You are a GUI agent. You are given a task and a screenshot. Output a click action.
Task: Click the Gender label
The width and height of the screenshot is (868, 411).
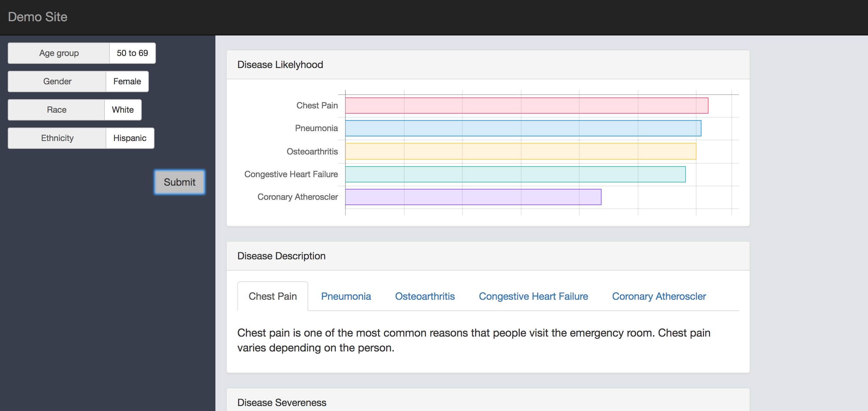click(57, 81)
